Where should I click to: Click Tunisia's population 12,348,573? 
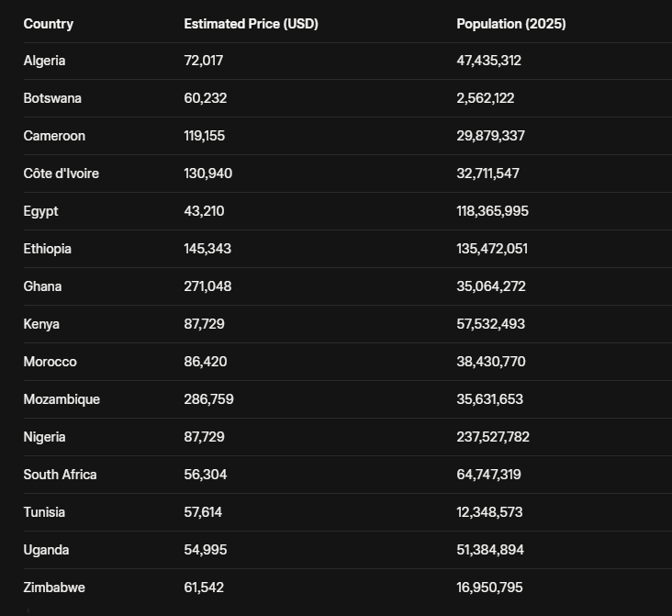click(x=489, y=512)
